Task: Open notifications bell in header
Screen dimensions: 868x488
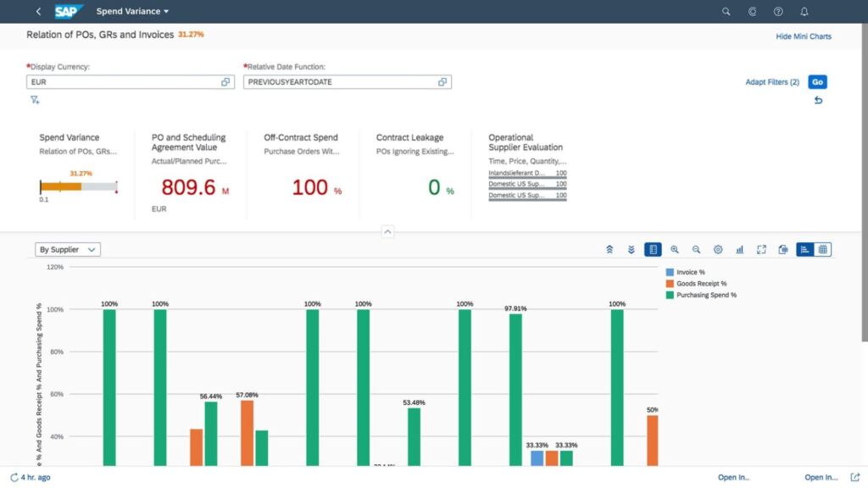Action: 804,12
